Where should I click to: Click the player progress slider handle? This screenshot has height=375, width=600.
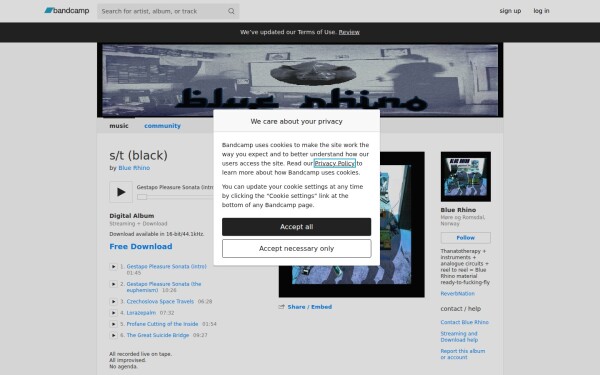[x=142, y=197]
